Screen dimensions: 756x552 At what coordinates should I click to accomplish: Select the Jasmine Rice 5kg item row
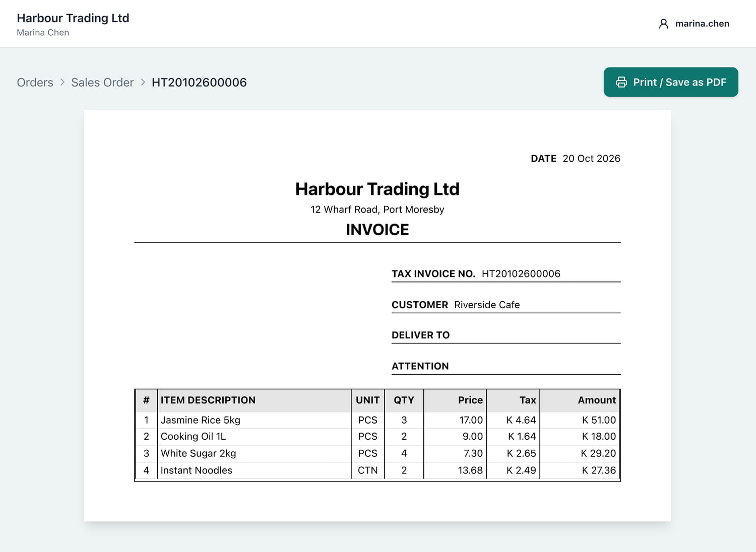pyautogui.click(x=377, y=420)
